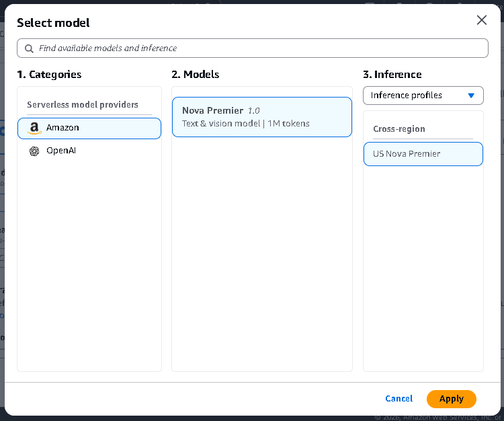Select the OpenAI provider category

[89, 151]
